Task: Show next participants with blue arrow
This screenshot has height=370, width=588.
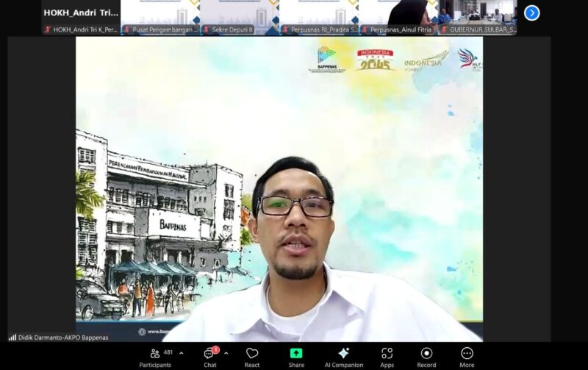Action: (x=532, y=13)
